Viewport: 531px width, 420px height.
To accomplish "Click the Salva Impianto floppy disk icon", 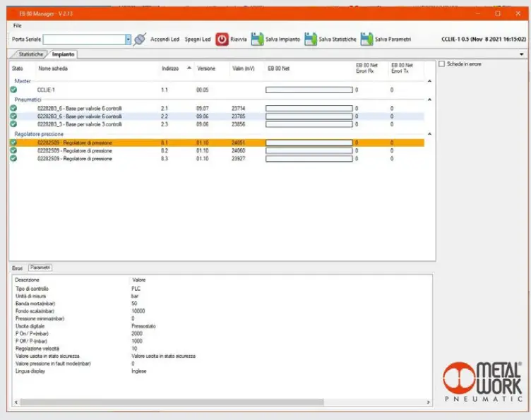I will tap(257, 40).
